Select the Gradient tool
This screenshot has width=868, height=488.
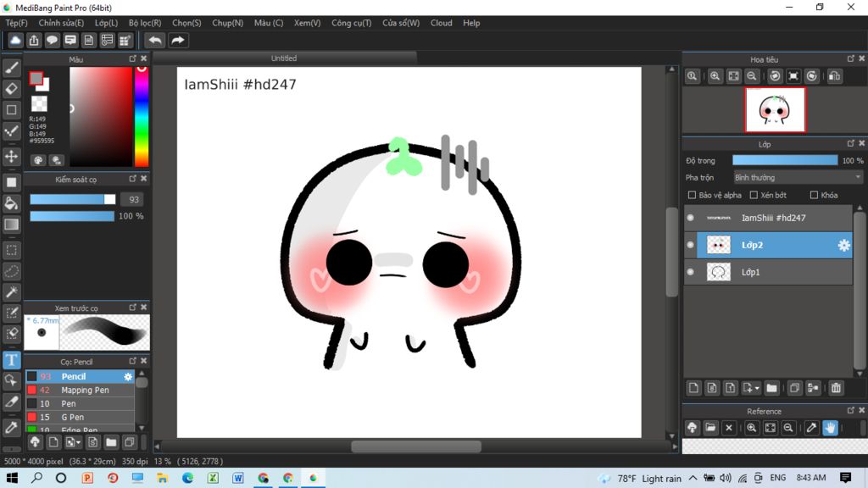(12, 224)
